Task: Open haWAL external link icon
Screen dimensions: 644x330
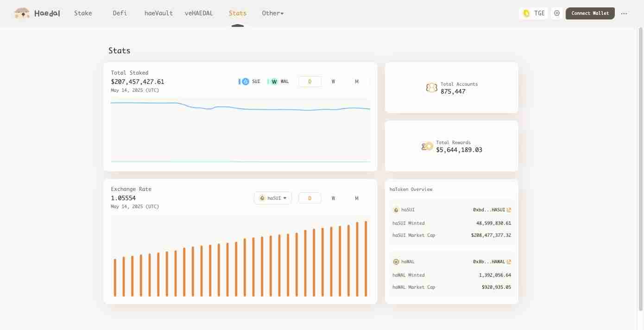Action: point(509,262)
